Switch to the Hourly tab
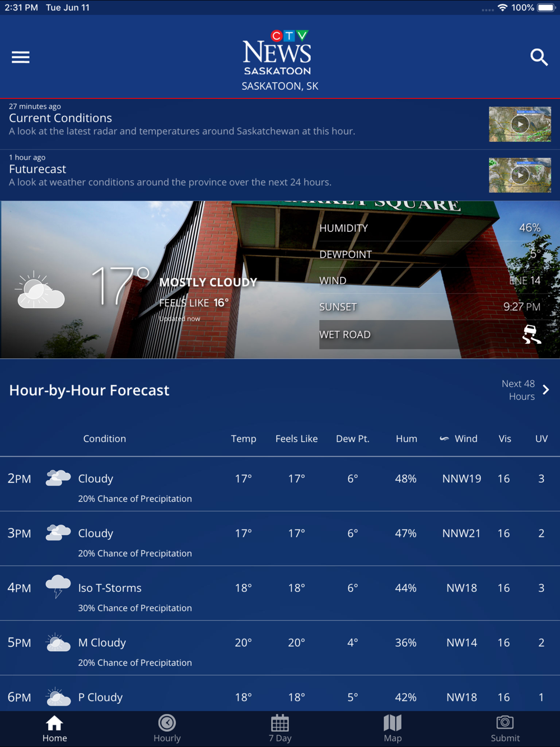 pyautogui.click(x=167, y=729)
